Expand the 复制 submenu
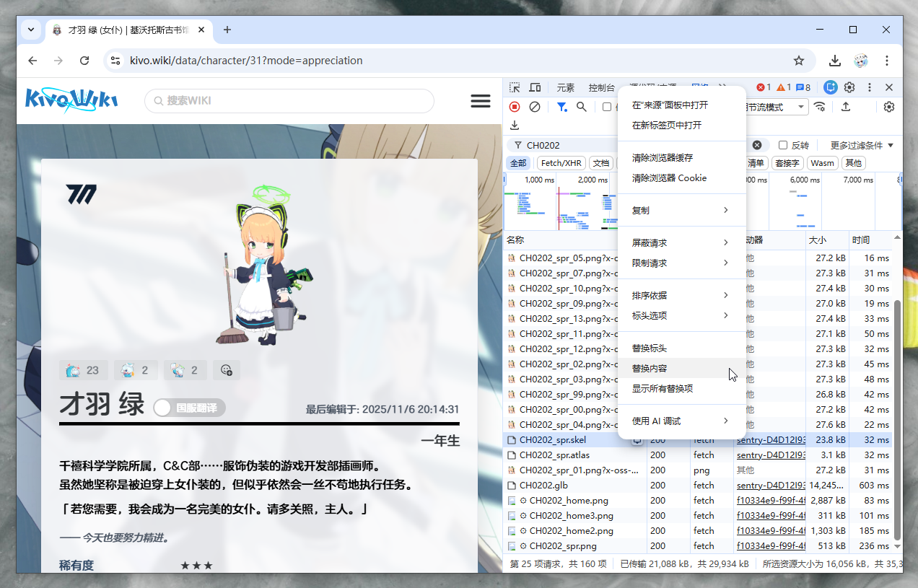This screenshot has height=588, width=918. [x=681, y=211]
